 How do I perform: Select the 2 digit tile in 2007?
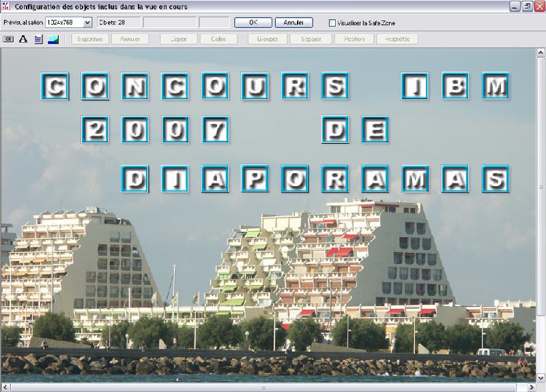pyautogui.click(x=95, y=130)
